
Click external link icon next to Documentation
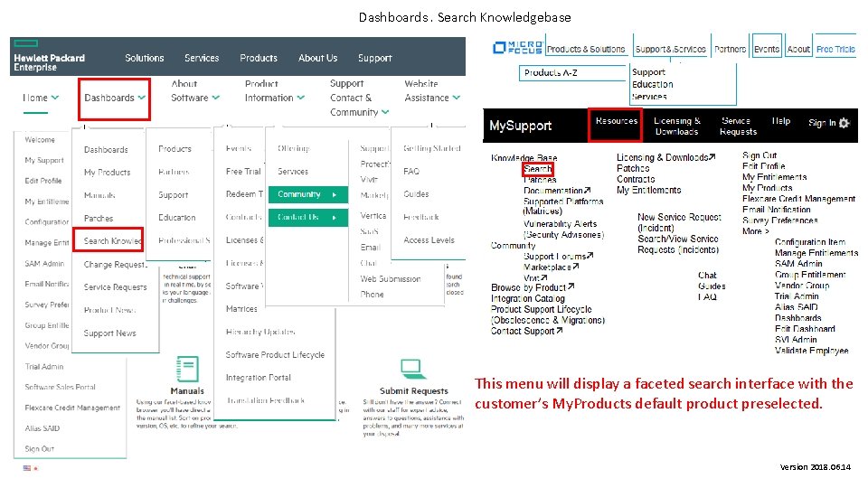pyautogui.click(x=588, y=191)
